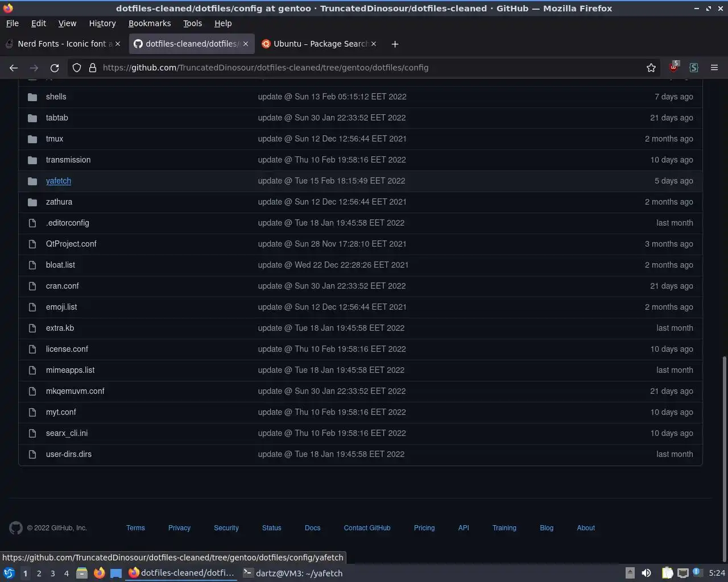The height and width of the screenshot is (582, 728).
Task: Open the emoji.list file
Action: (x=61, y=307)
